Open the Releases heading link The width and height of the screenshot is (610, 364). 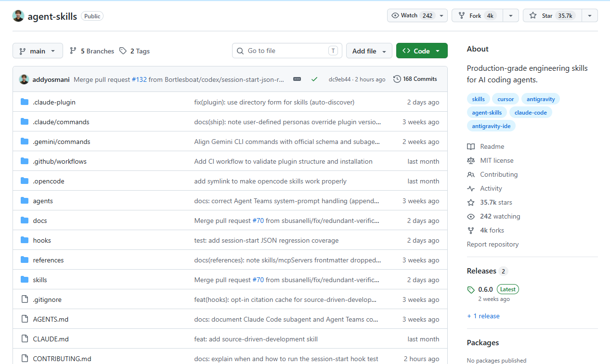coord(481,271)
